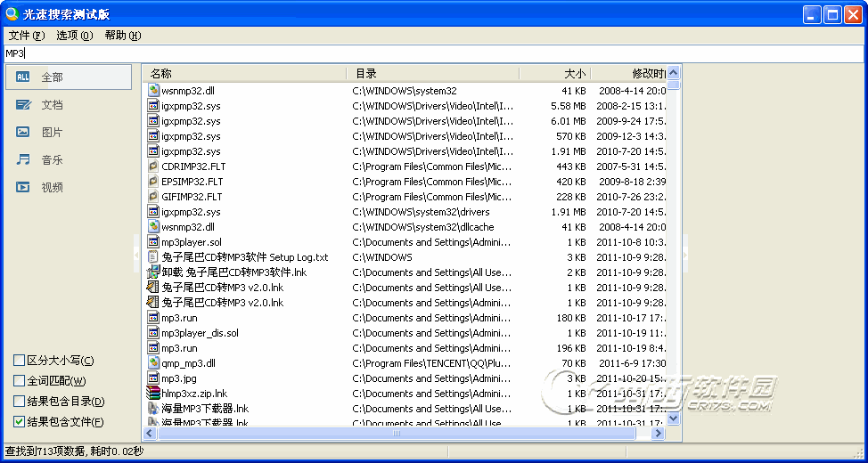Click 196 KB size cell
This screenshot has height=463, width=868.
(571, 348)
